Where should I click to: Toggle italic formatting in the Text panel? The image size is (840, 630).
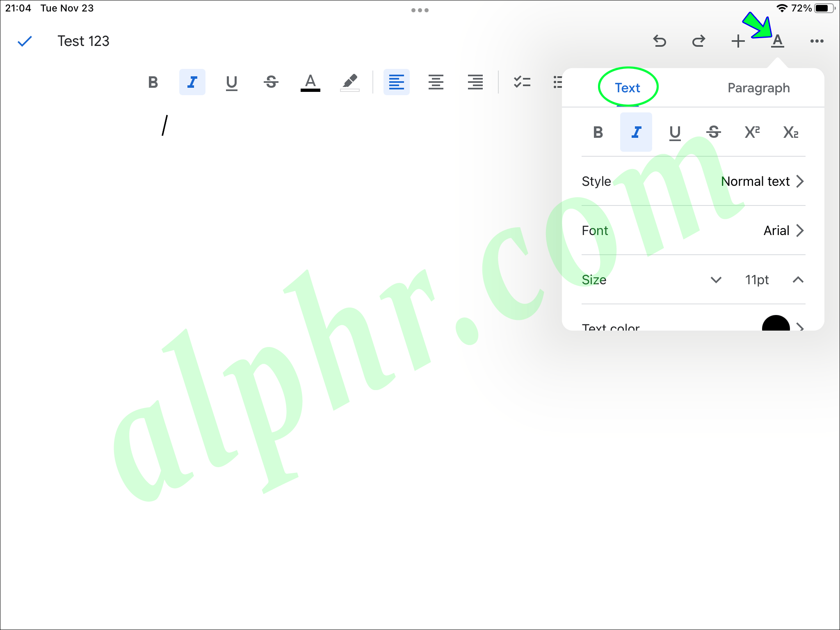(x=636, y=132)
